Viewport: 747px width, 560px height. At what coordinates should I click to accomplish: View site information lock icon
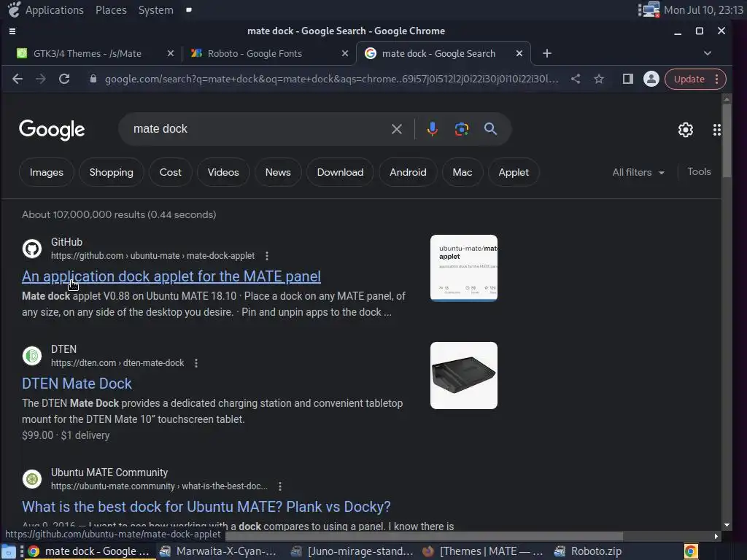[x=93, y=79]
